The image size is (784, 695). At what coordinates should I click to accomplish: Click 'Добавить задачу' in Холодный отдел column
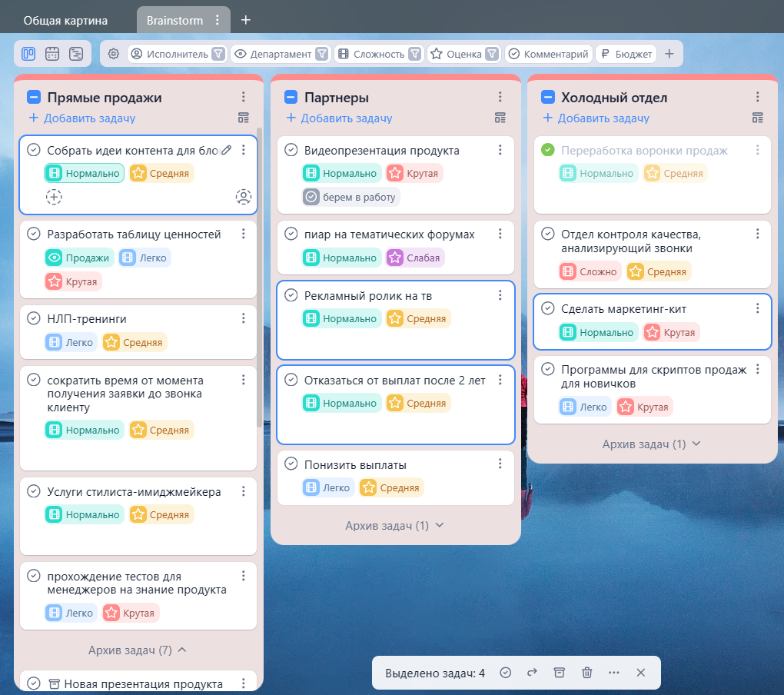(596, 118)
